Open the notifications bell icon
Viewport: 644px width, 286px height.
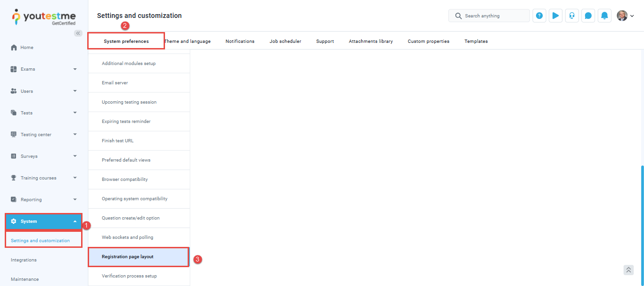point(604,16)
